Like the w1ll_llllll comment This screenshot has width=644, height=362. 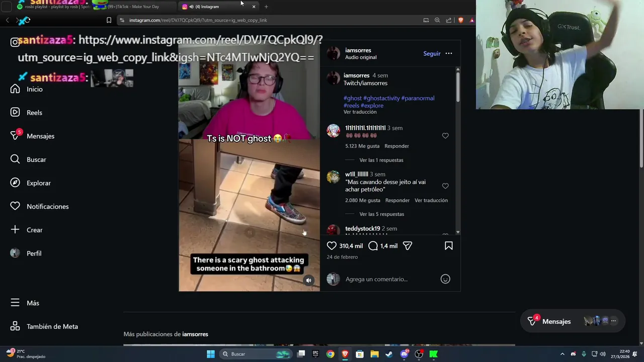(445, 186)
